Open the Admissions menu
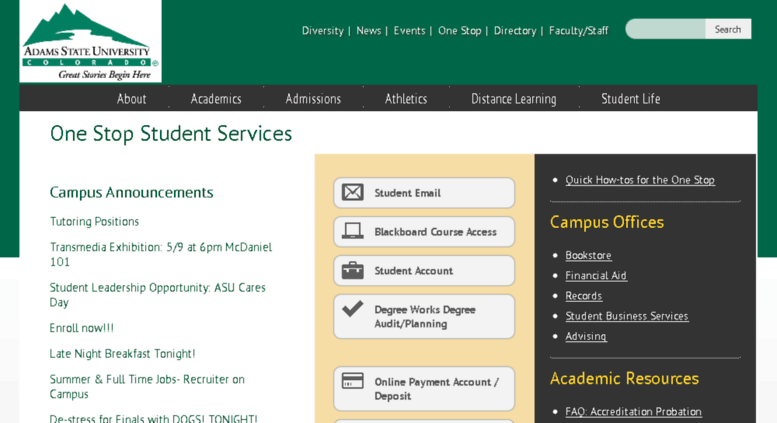Viewport: 777px width, 423px height. pyautogui.click(x=313, y=99)
